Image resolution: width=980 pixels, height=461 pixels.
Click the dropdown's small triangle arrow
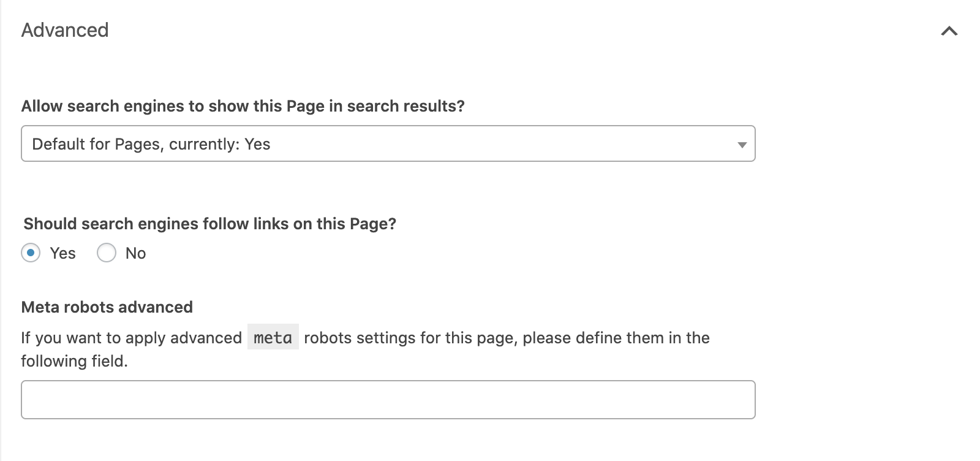pos(742,145)
